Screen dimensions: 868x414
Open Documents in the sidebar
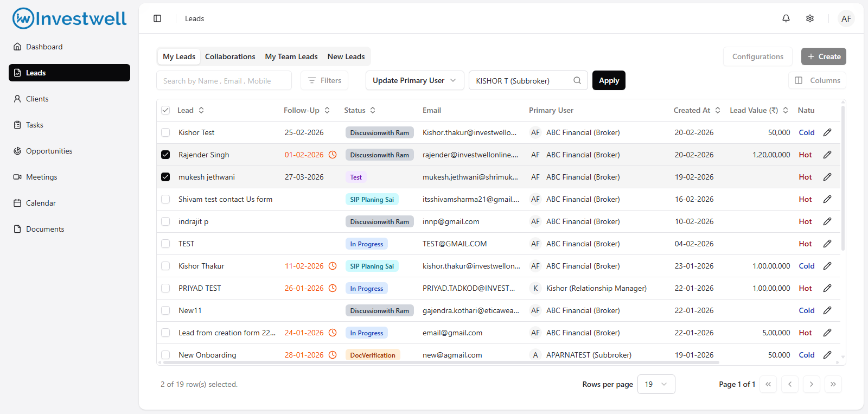(69, 229)
